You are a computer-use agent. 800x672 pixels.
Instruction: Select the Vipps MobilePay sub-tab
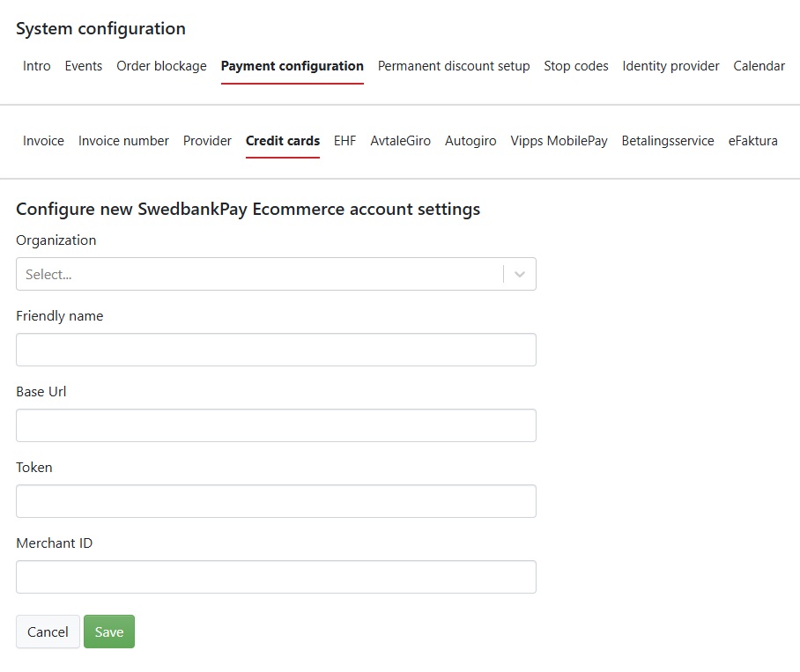tap(559, 141)
